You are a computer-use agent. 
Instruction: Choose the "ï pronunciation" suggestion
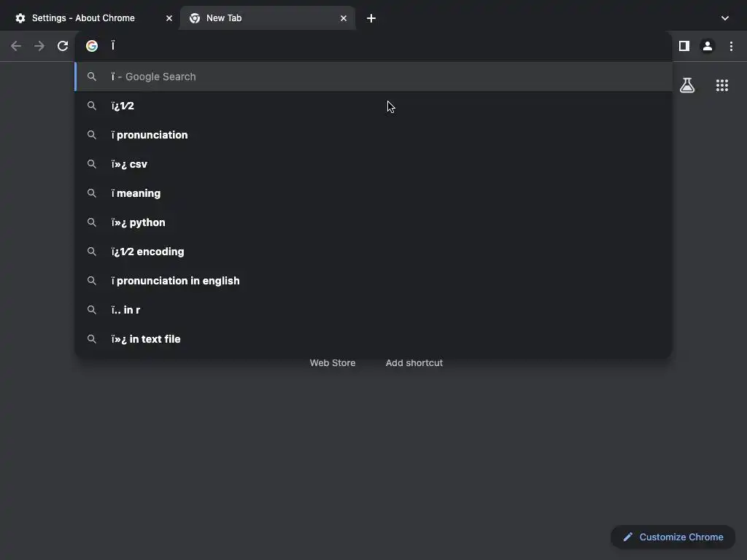pyautogui.click(x=150, y=135)
